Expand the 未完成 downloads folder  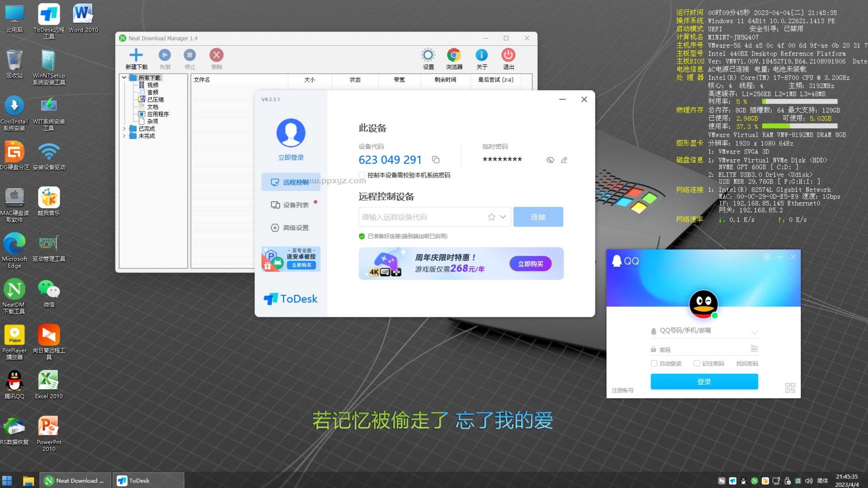point(124,135)
